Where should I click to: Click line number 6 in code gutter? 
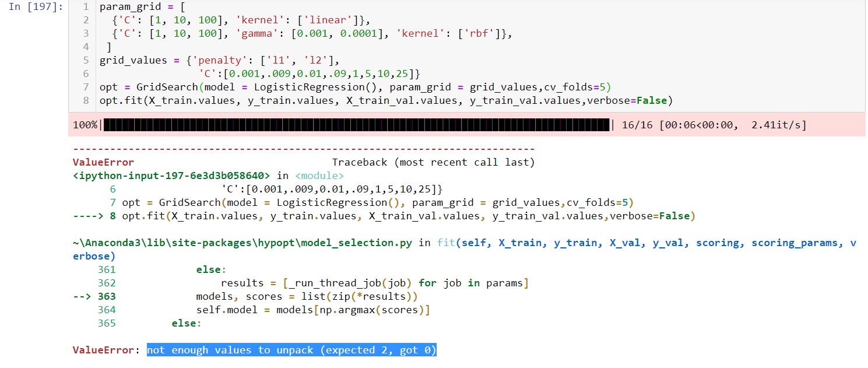(x=86, y=73)
